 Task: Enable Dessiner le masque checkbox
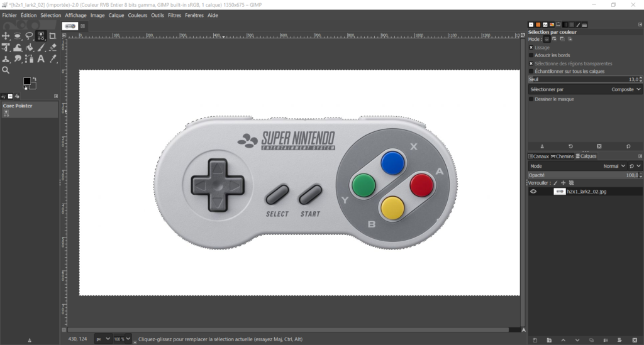point(531,99)
